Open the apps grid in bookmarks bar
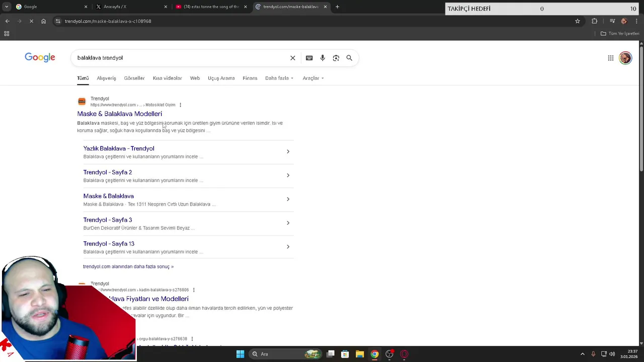The width and height of the screenshot is (644, 362). pyautogui.click(x=7, y=34)
